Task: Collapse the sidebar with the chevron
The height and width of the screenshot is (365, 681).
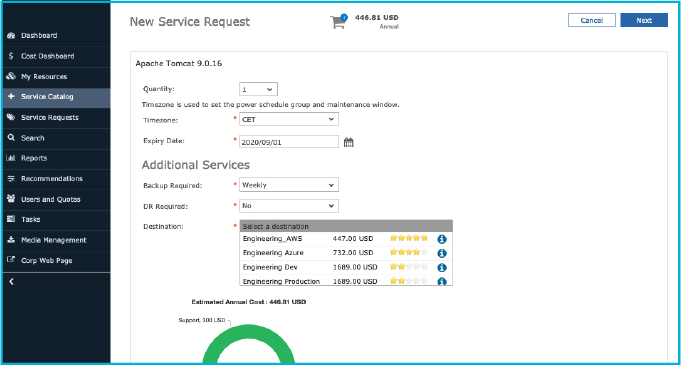Action: 12,282
